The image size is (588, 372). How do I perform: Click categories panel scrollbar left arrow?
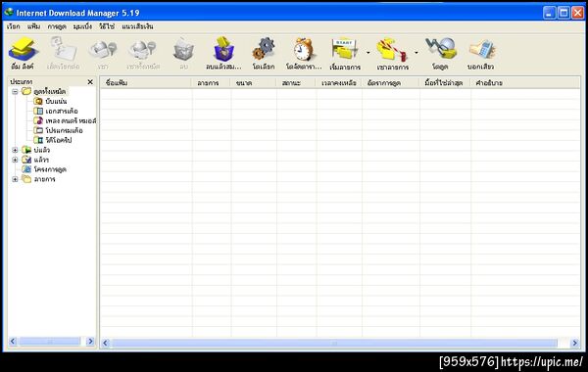pos(13,341)
